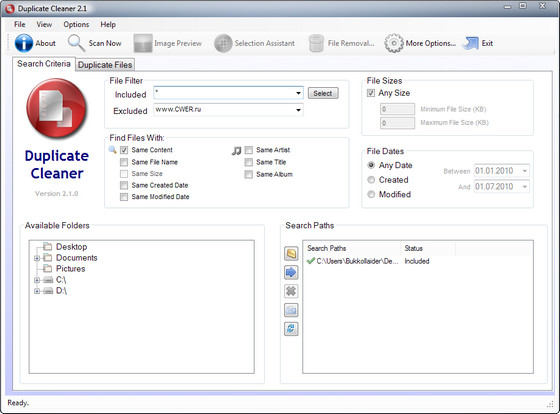
Task: Select the Modified date radio button
Action: pyautogui.click(x=371, y=194)
